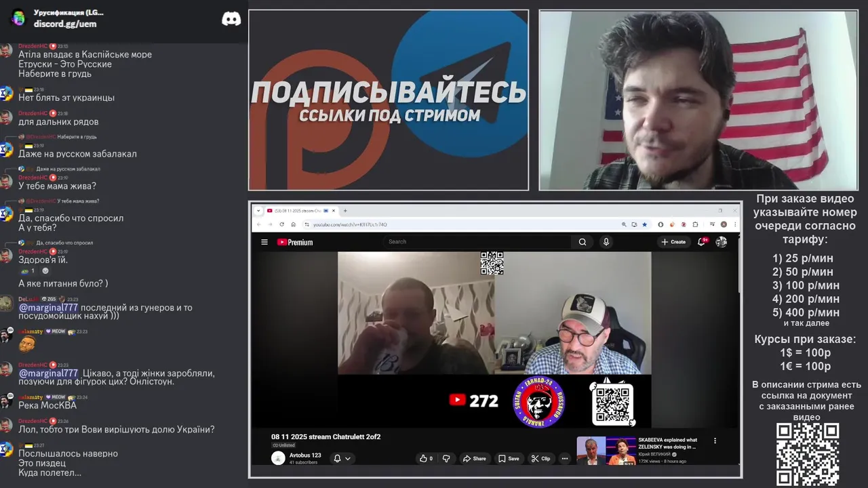Reload the YouTube page
This screenshot has height=488, width=868.
282,224
